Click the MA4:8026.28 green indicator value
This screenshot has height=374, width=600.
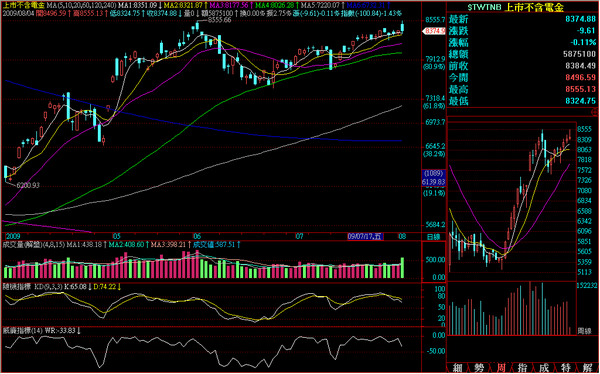pos(274,5)
